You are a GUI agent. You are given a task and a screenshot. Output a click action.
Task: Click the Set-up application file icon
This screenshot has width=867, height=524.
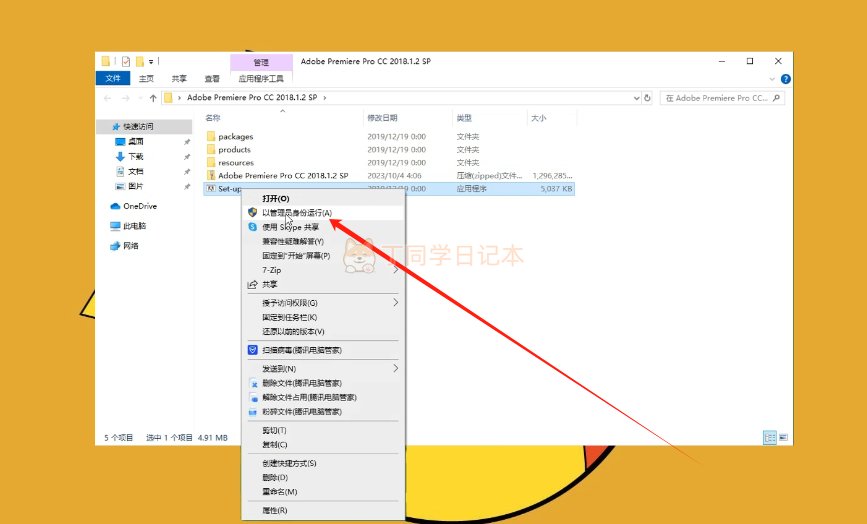pyautogui.click(x=211, y=188)
